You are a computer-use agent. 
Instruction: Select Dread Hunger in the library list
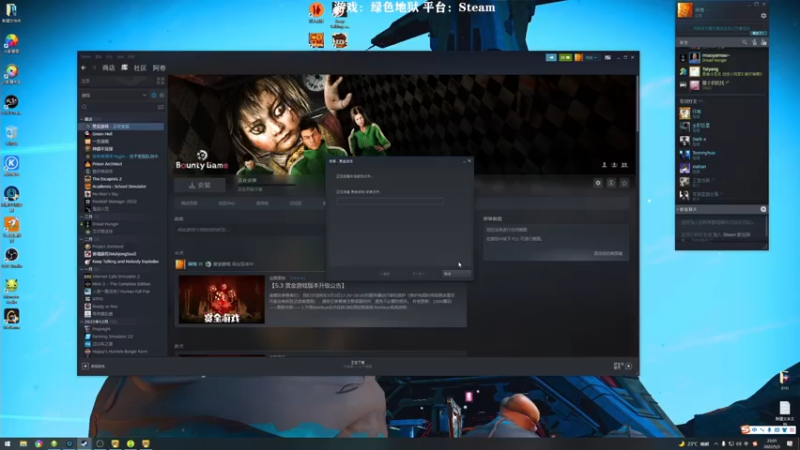pyautogui.click(x=105, y=224)
